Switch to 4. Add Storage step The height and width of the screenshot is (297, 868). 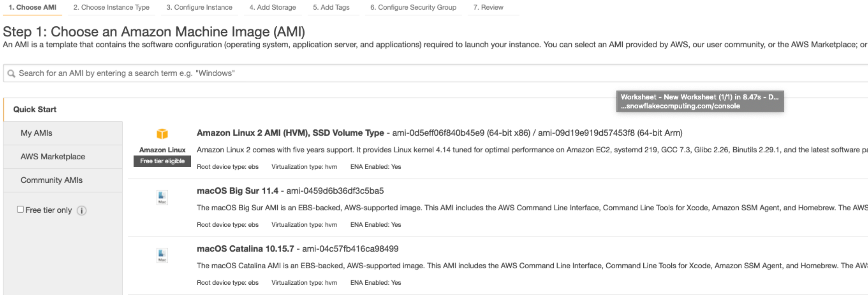pyautogui.click(x=272, y=7)
